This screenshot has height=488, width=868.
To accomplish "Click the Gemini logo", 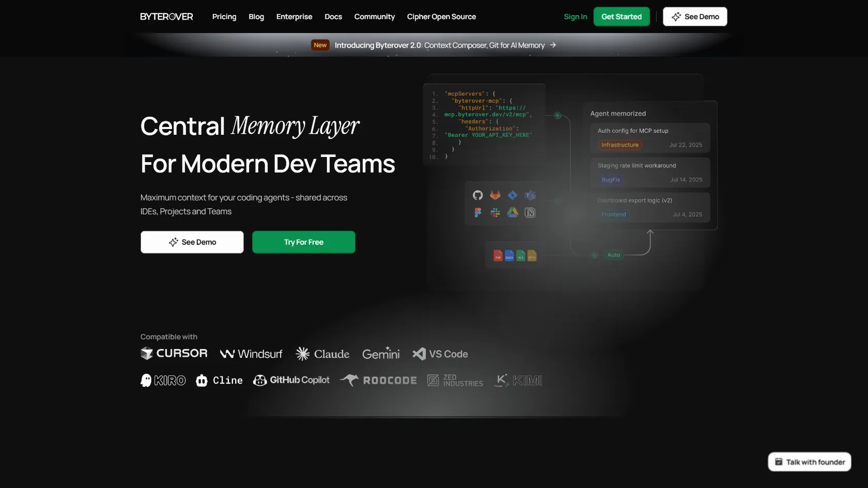I will (x=381, y=354).
